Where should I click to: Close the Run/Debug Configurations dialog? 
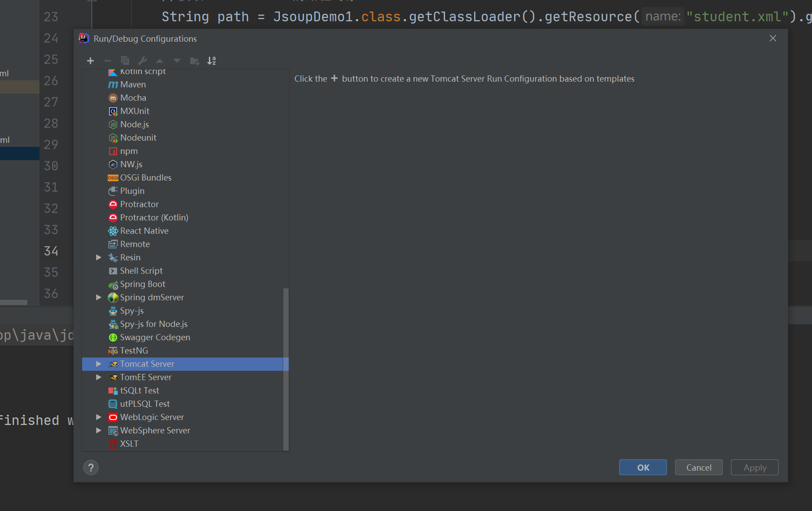773,38
